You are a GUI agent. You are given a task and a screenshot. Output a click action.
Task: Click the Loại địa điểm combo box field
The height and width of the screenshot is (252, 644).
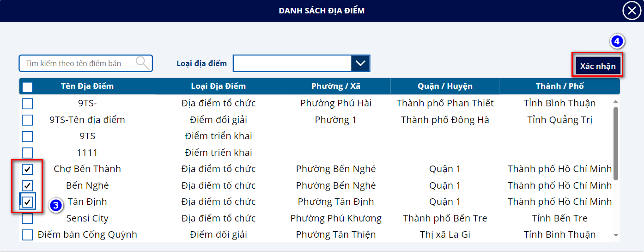point(292,63)
